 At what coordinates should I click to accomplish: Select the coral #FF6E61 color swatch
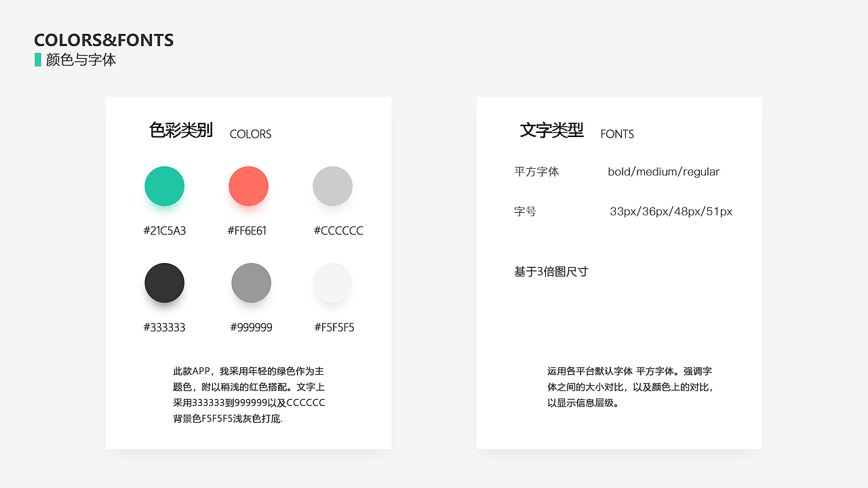248,186
